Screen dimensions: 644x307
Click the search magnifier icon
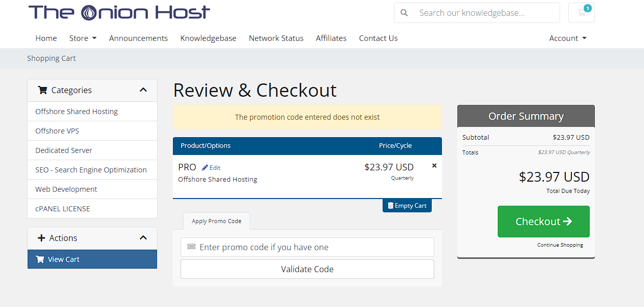click(x=404, y=13)
